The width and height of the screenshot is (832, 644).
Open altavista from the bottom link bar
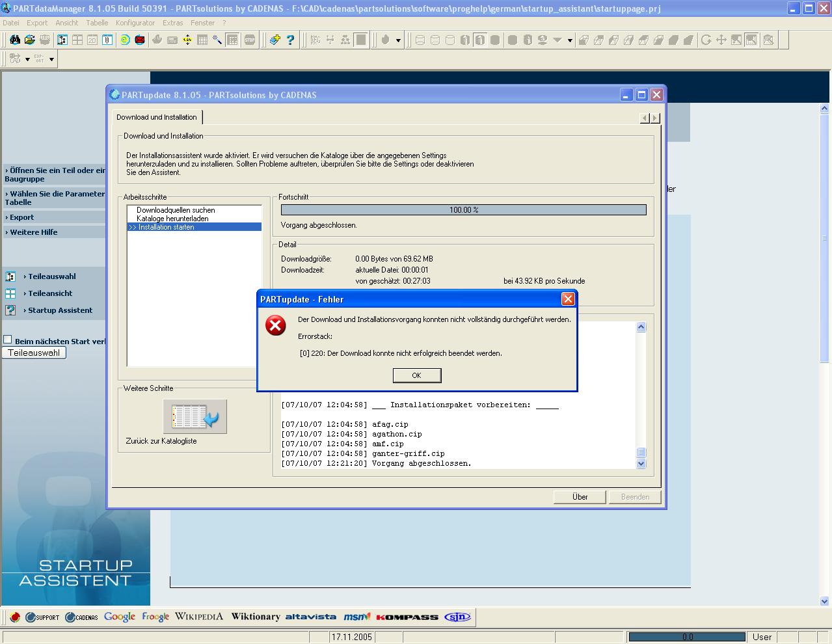[311, 617]
